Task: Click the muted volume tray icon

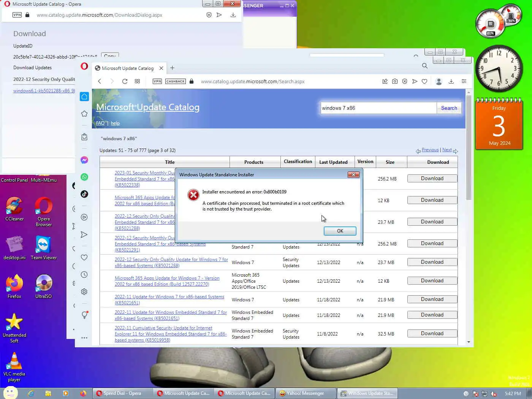Action: click(494, 394)
